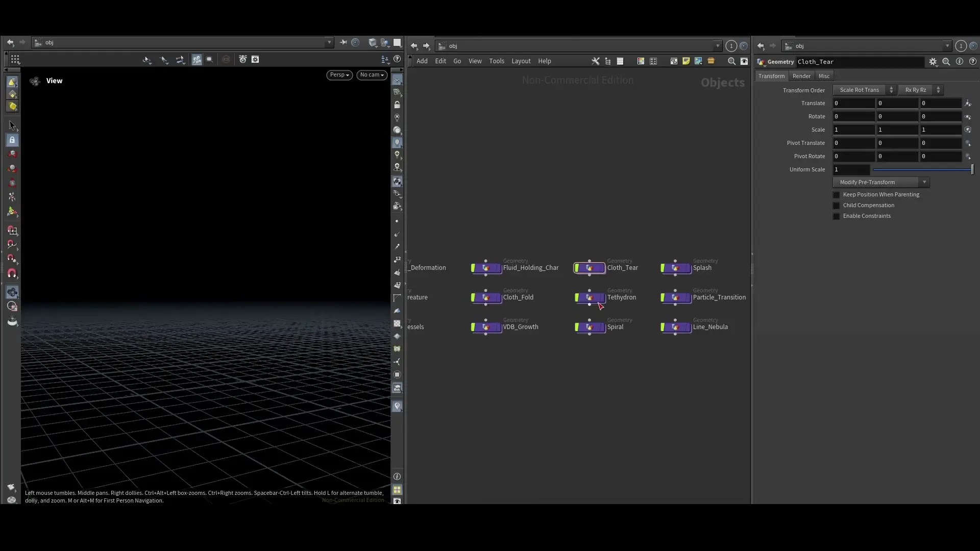Open the node color palette icon in network toolbar
Viewport: 980px width, 551px height.
(641, 61)
